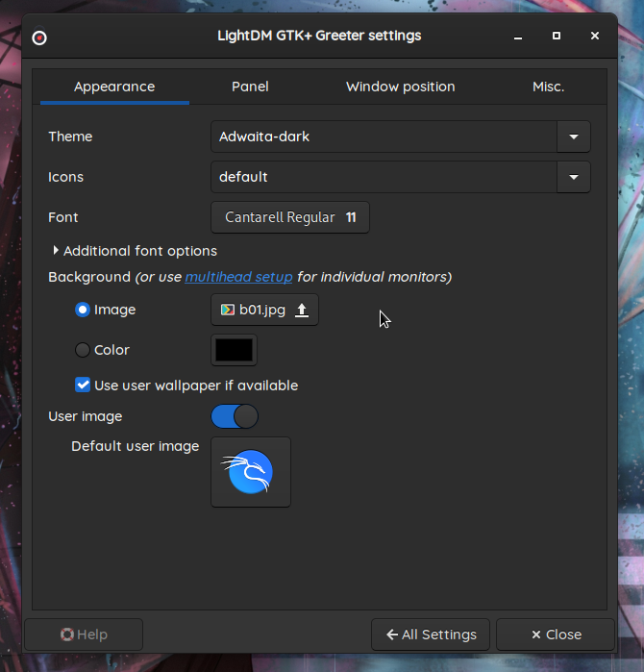
Task: Close window using title bar X
Action: pyautogui.click(x=595, y=36)
